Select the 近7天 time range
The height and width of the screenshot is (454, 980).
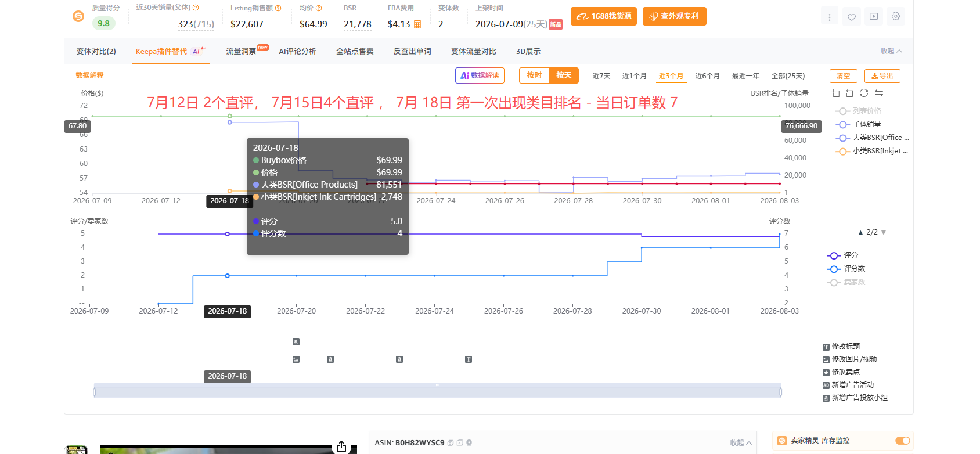tap(601, 76)
